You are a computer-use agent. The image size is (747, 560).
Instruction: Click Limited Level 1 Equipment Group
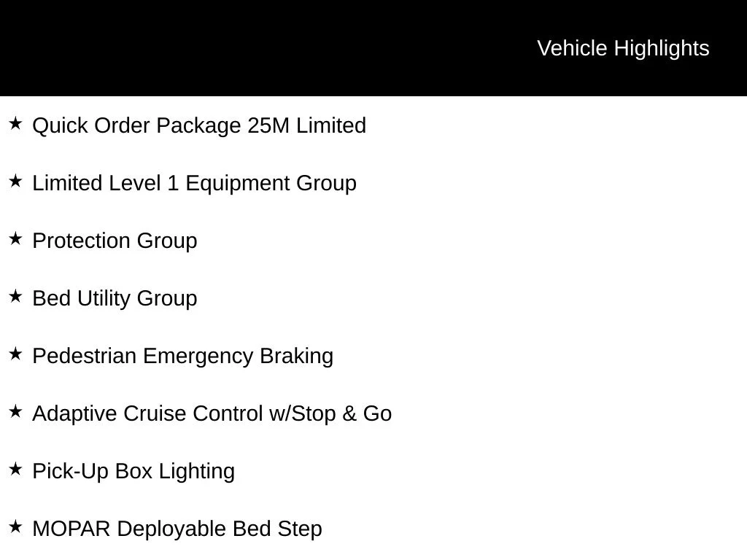(194, 184)
